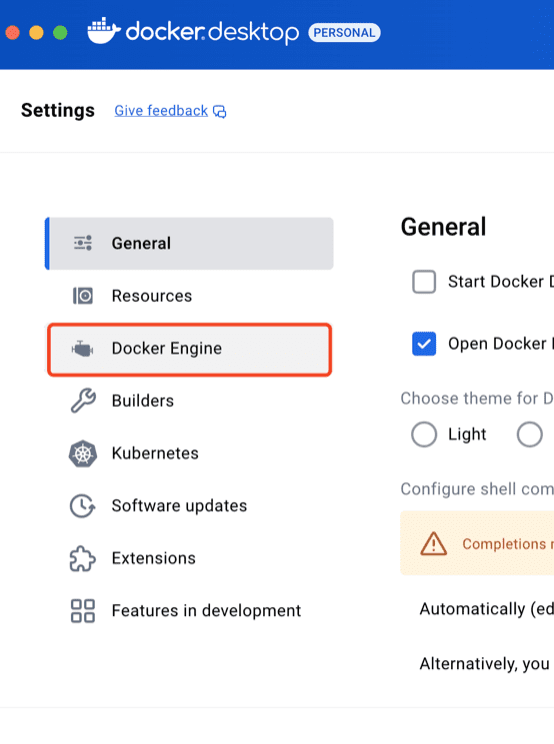The height and width of the screenshot is (744, 554).
Task: Click the Kubernetes helm wheel icon
Action: pos(83,453)
